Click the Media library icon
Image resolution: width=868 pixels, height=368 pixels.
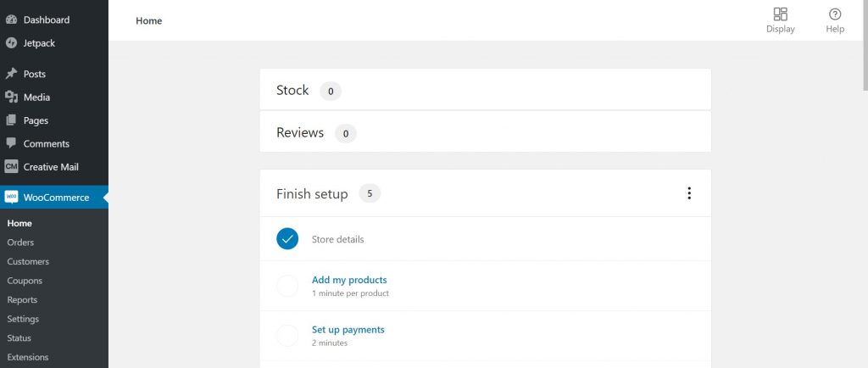coord(12,98)
